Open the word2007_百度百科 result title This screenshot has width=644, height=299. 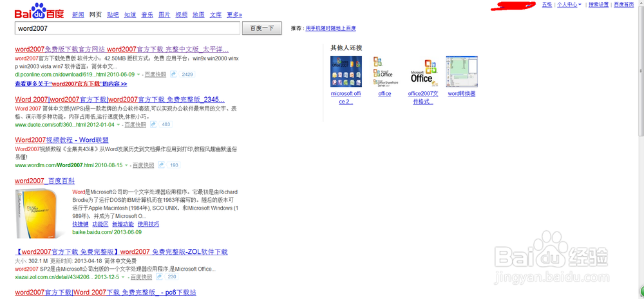coord(45,181)
